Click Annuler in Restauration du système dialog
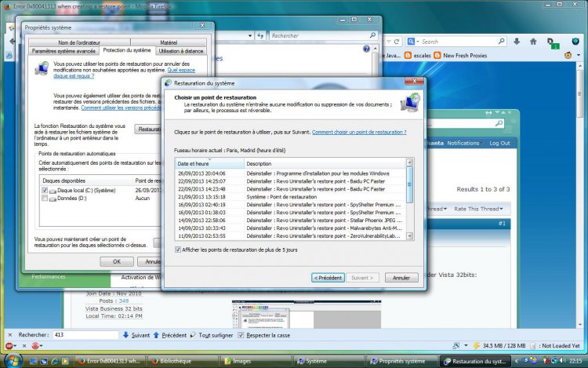Viewport: 588px width, 368px height. (x=401, y=278)
